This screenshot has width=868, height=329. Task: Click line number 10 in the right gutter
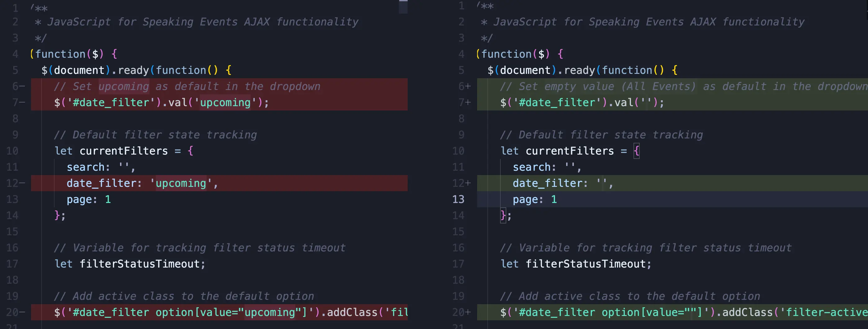[458, 151]
